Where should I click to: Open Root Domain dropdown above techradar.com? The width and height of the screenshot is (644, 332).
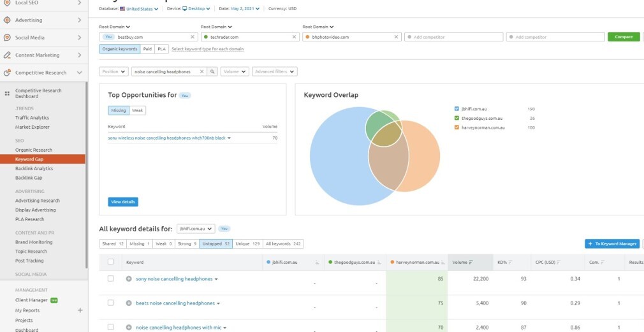216,27
